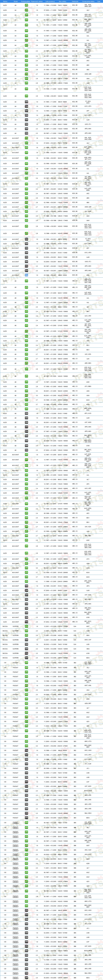Click the Nadwozie header at the top of the table
Image resolution: width=103 pixels, height=980 pixels.
[x=75, y=2]
